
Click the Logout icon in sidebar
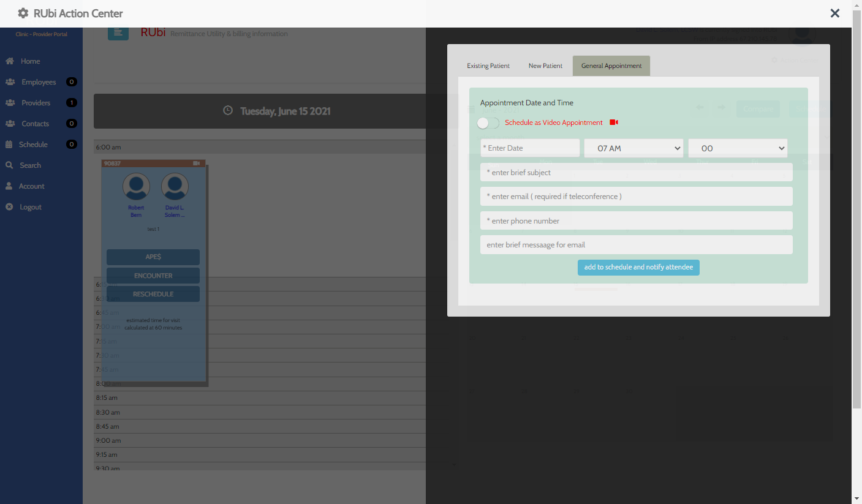point(9,207)
